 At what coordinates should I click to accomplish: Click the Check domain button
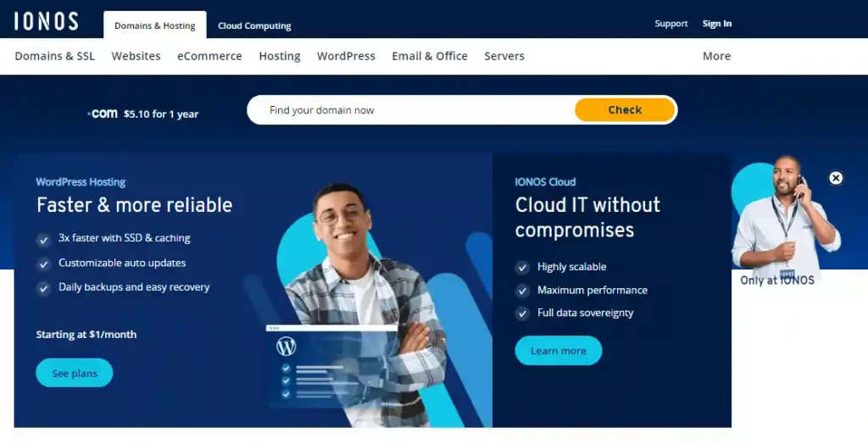click(x=625, y=109)
